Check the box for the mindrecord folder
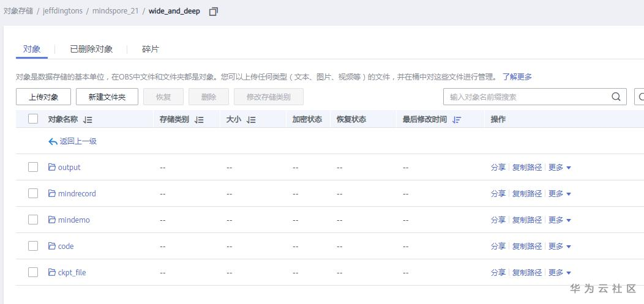The width and height of the screenshot is (644, 304). [33, 193]
